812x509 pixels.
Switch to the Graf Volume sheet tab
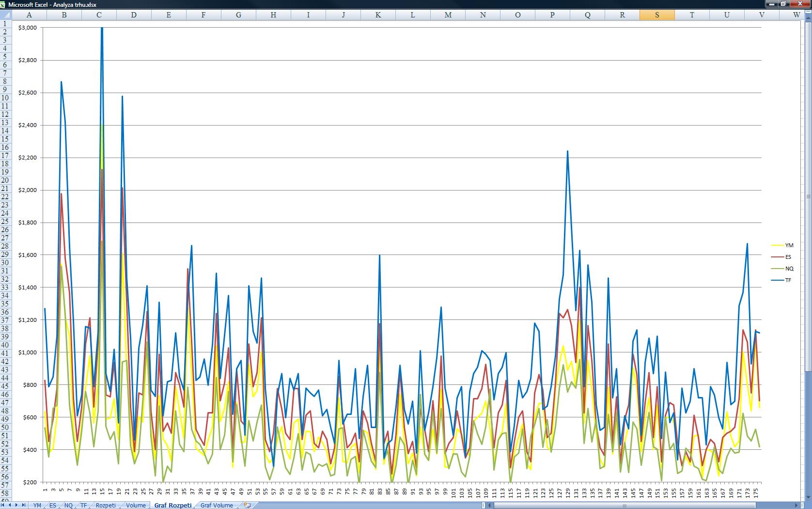click(x=217, y=505)
